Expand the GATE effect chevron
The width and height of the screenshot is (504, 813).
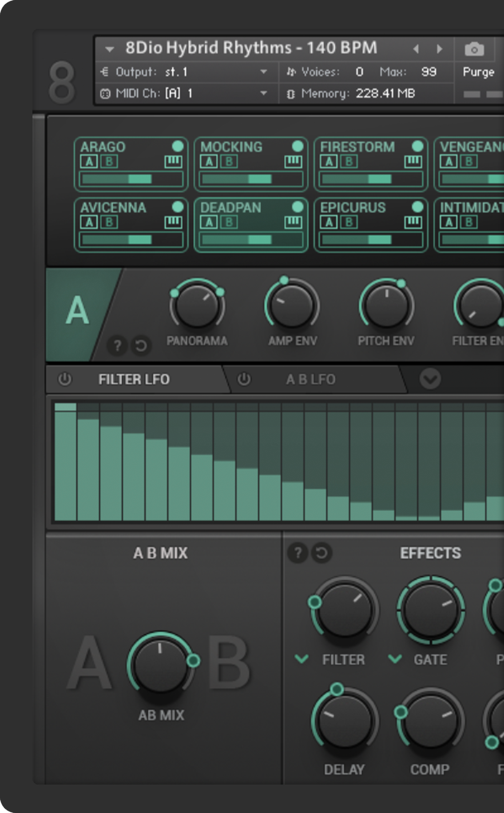(395, 658)
